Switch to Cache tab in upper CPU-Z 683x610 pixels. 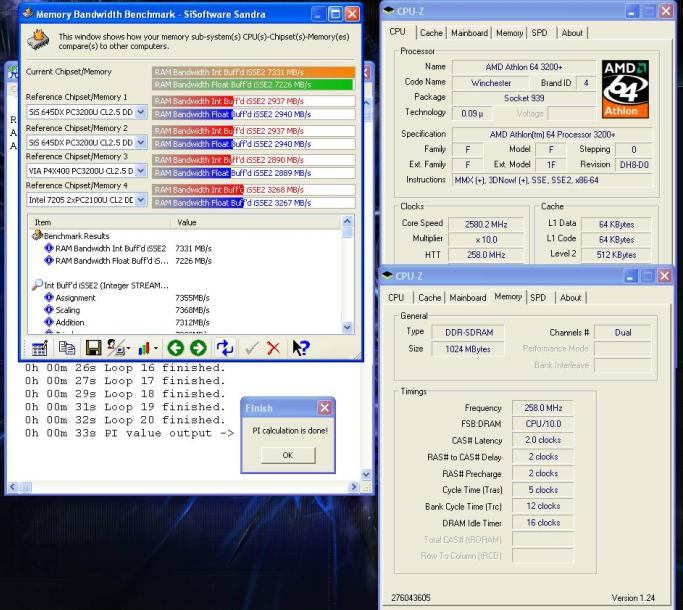(x=431, y=33)
